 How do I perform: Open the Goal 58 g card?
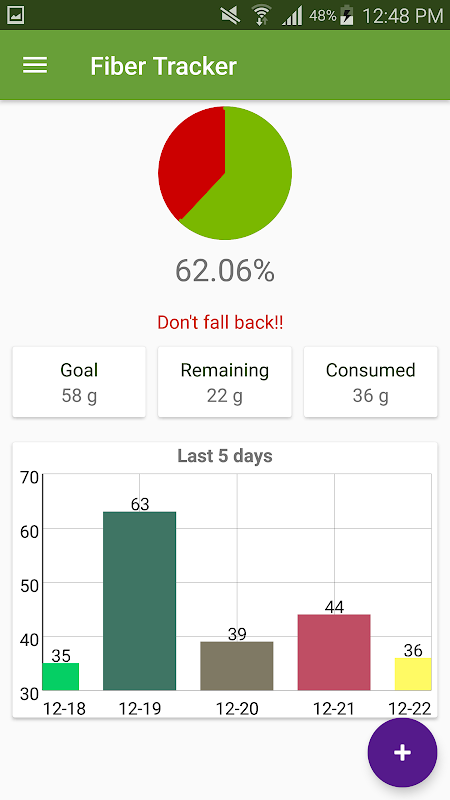click(x=79, y=382)
